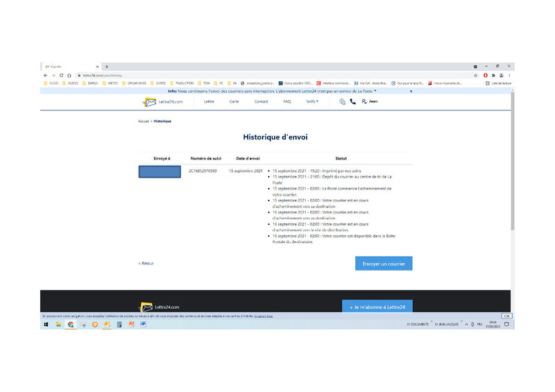Close the Courrier browser tab

click(x=97, y=67)
